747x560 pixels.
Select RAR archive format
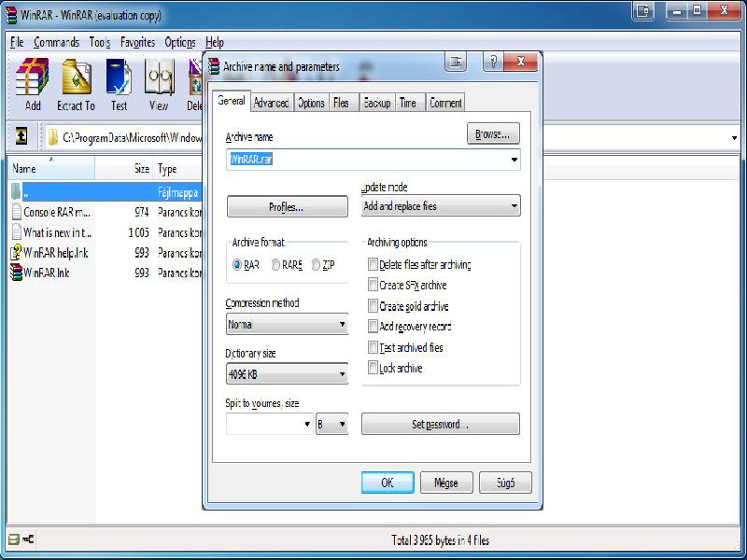coord(237,265)
